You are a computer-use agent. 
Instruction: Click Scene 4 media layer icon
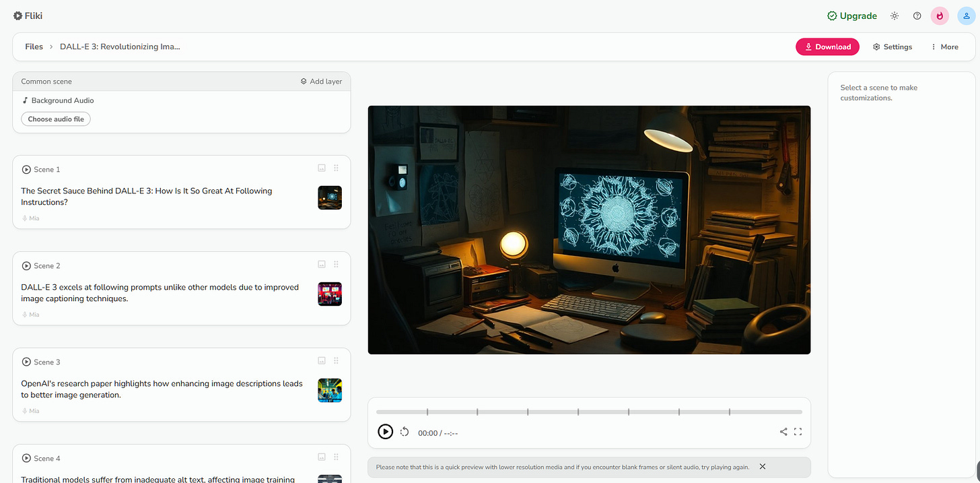322,457
